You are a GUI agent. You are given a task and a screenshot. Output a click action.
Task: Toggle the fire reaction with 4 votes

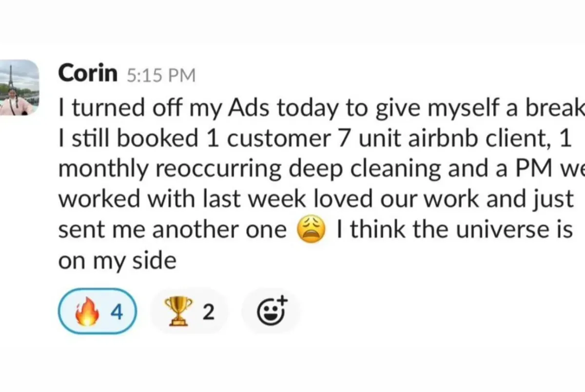point(98,311)
